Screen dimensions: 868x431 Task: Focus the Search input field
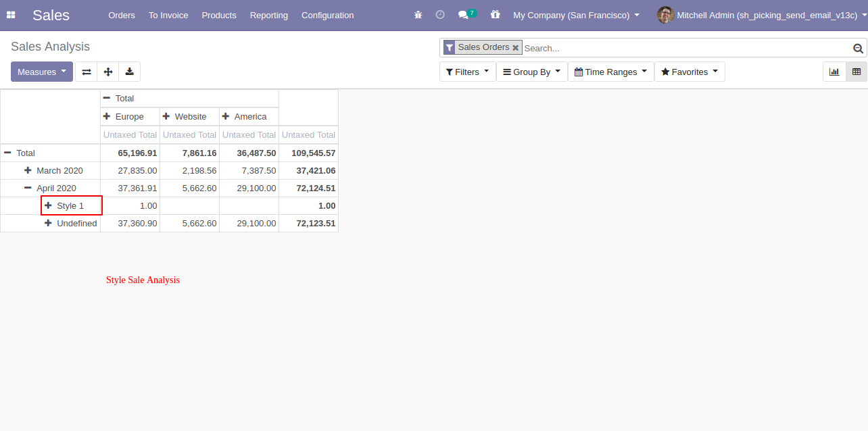[686, 48]
